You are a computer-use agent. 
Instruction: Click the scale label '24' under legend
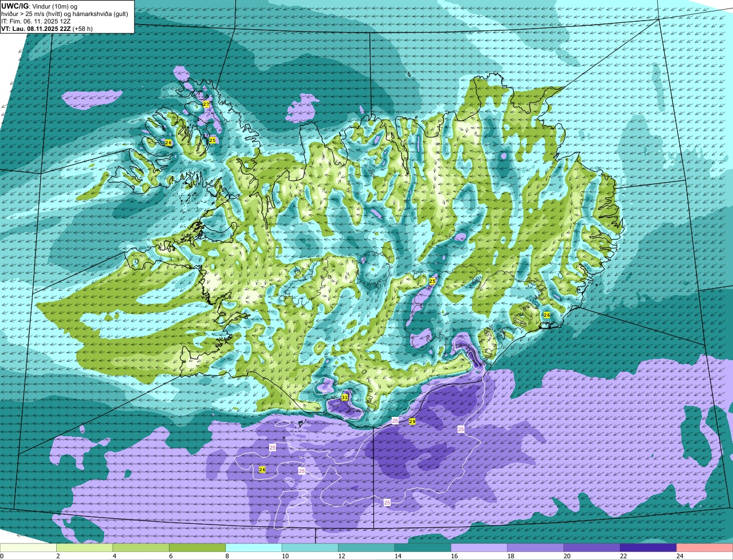[x=679, y=556]
